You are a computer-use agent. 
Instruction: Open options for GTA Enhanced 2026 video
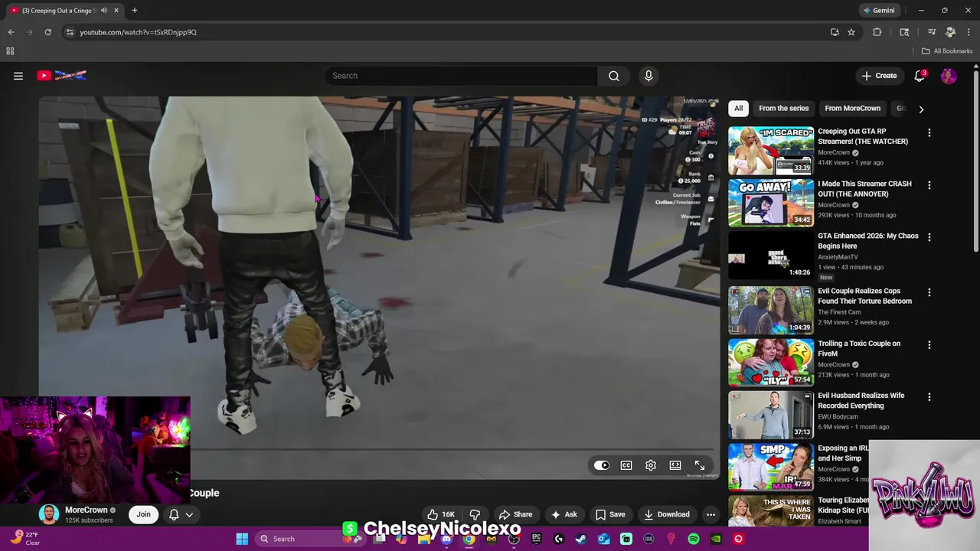coord(929,237)
